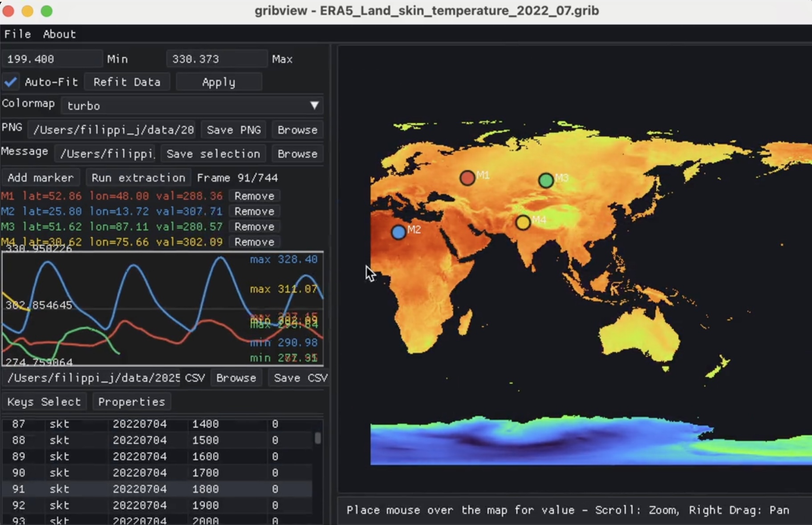This screenshot has height=525, width=812.
Task: Select message row 89 at 1600
Action: pyautogui.click(x=157, y=456)
